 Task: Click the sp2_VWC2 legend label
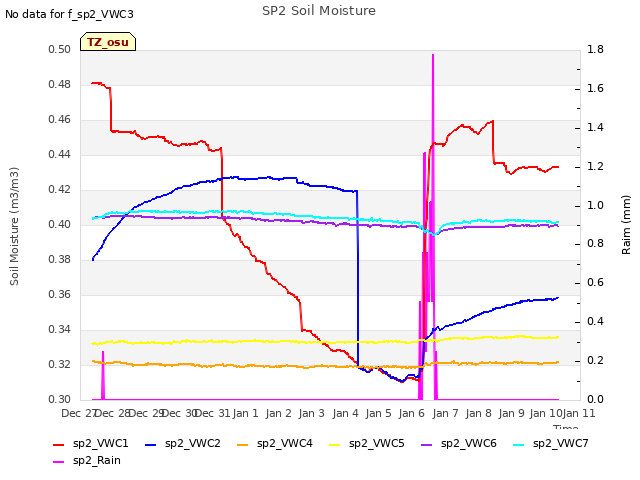click(x=193, y=443)
